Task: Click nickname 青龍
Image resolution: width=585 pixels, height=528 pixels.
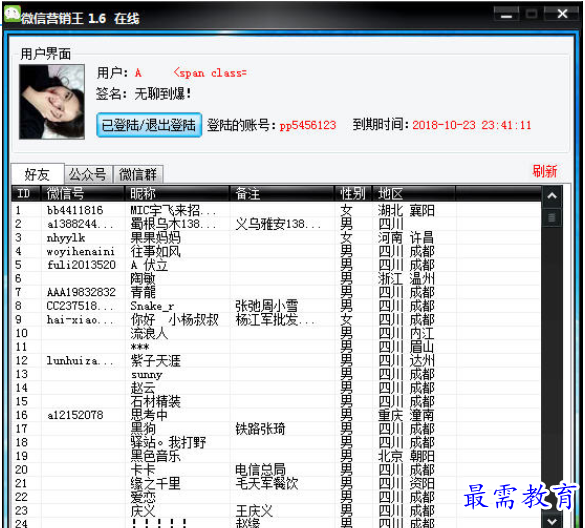Action: pos(143,292)
